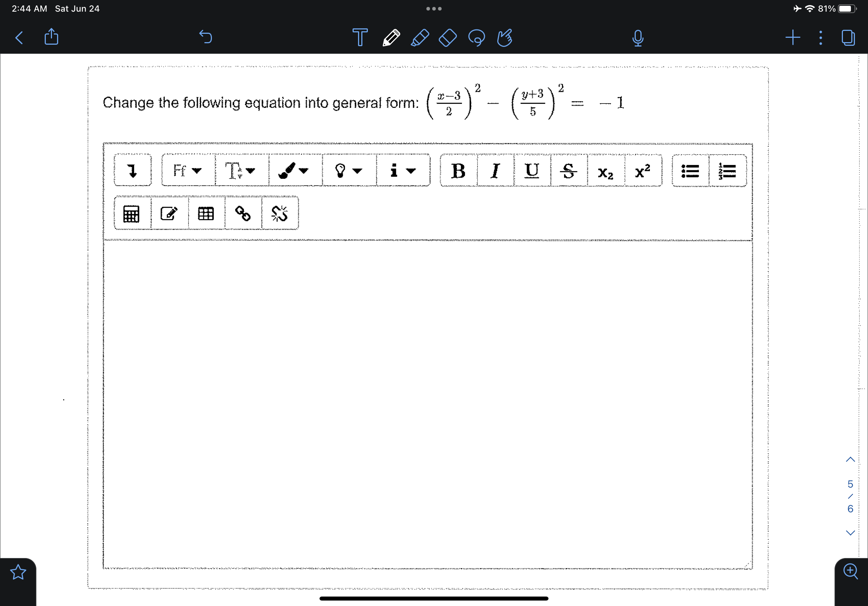Toggle italic formatting
The width and height of the screenshot is (868, 606).
pos(496,171)
